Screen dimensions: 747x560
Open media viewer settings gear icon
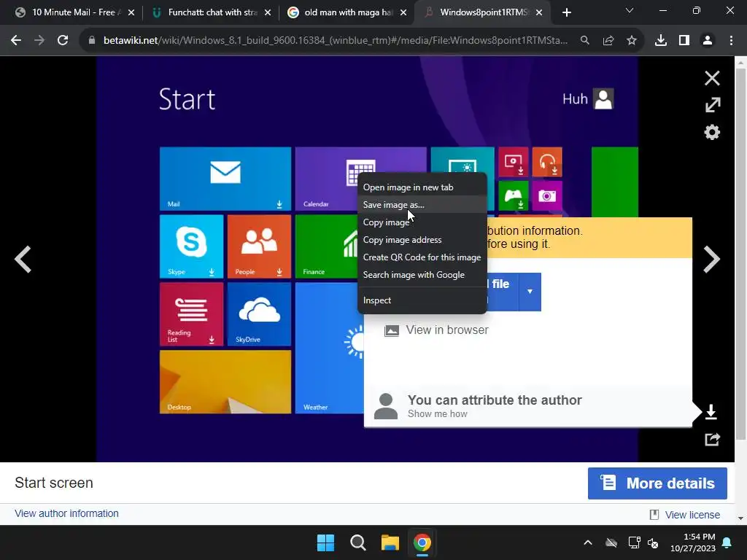point(712,132)
